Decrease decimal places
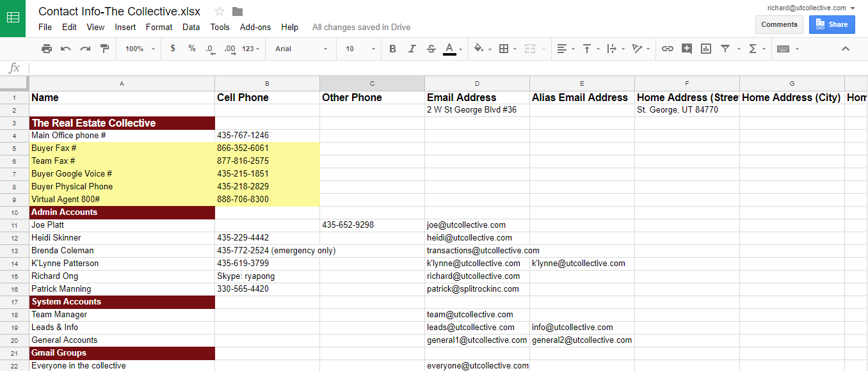868x371 pixels. (211, 49)
